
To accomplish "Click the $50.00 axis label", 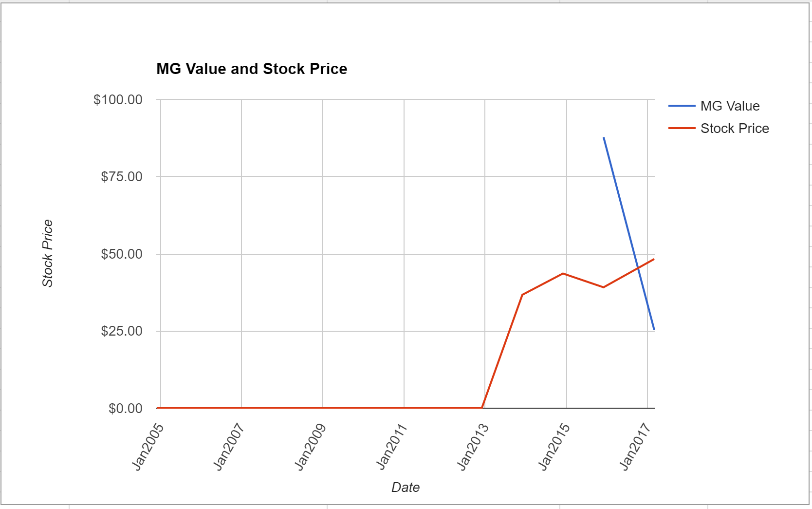I will 122,254.
